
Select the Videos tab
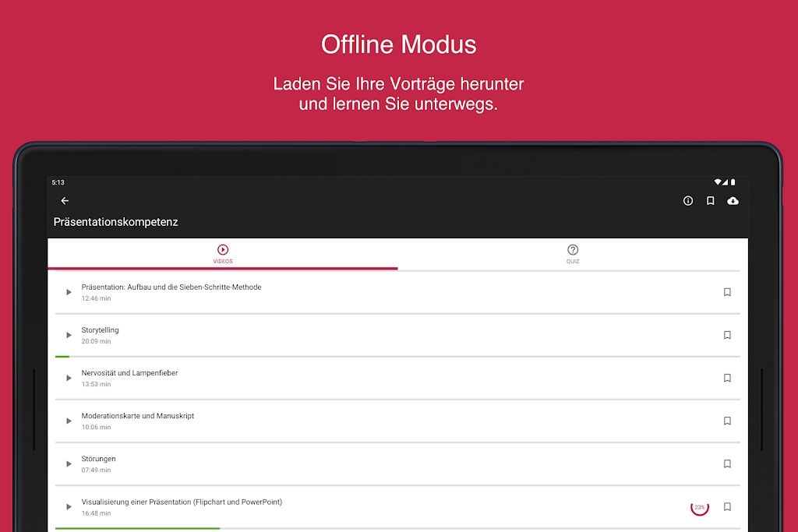(x=223, y=254)
